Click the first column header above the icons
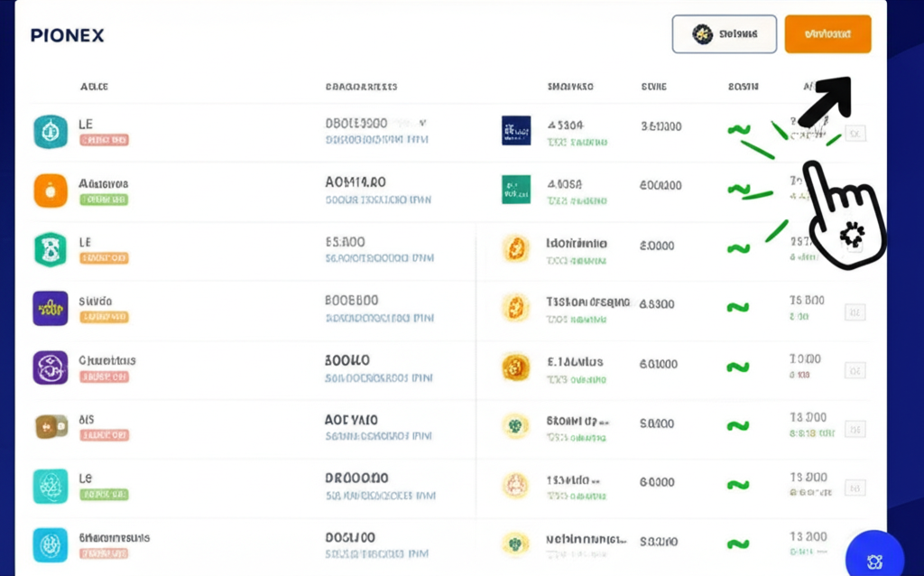The width and height of the screenshot is (924, 576). pos(95,88)
